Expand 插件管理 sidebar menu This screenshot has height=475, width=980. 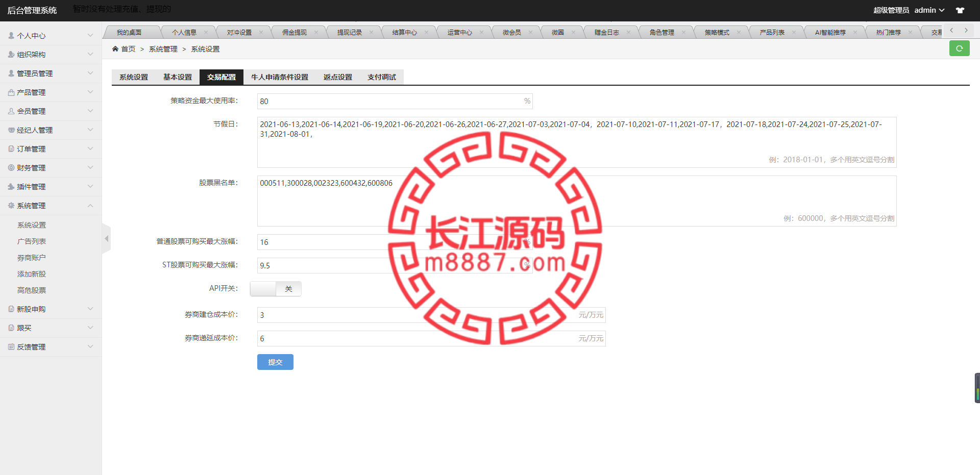(x=51, y=187)
